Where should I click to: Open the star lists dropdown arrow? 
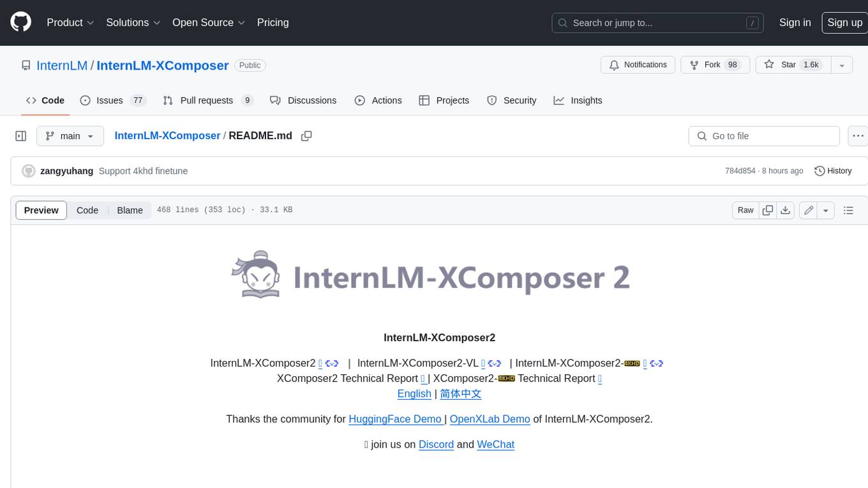pos(842,65)
